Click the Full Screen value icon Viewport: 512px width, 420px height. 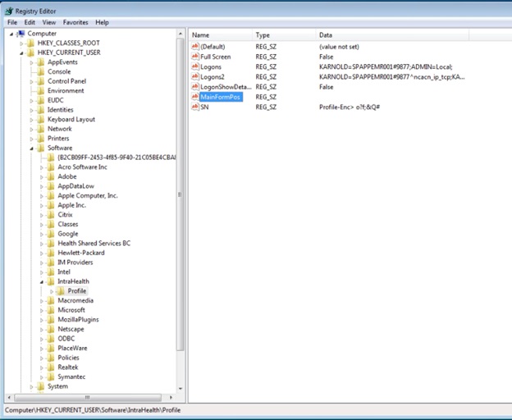(x=195, y=57)
